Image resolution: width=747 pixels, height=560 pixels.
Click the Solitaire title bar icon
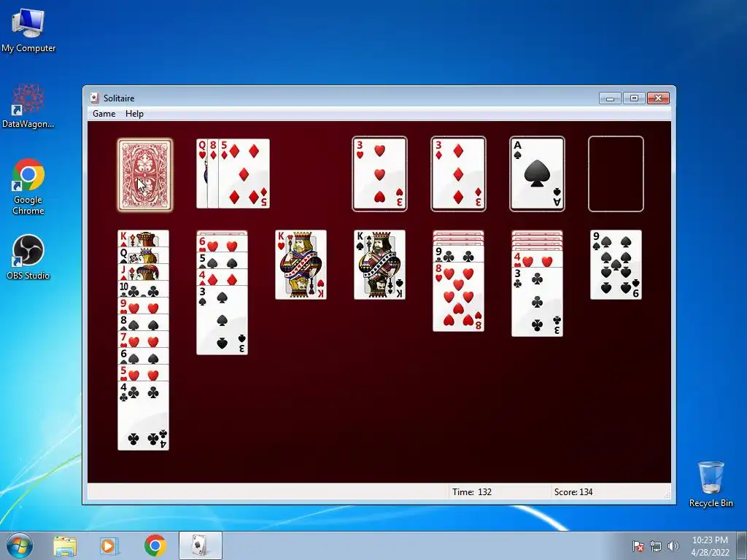coord(94,98)
